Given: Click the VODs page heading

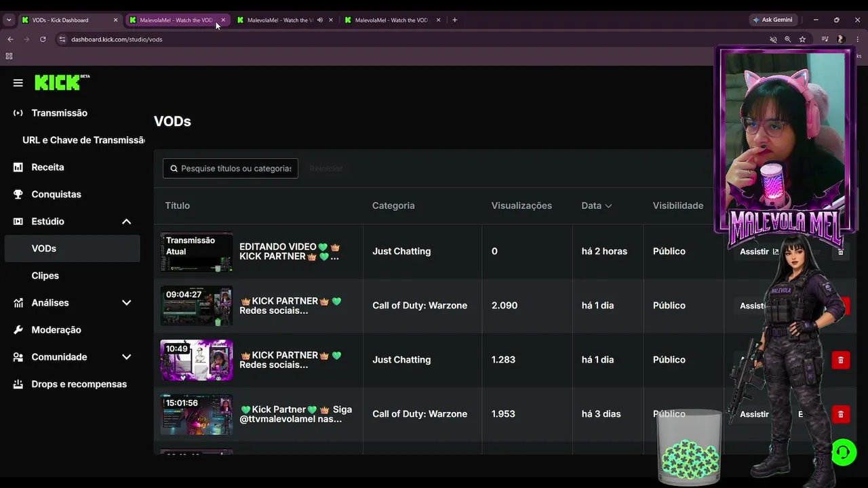Looking at the screenshot, I should click(x=172, y=121).
